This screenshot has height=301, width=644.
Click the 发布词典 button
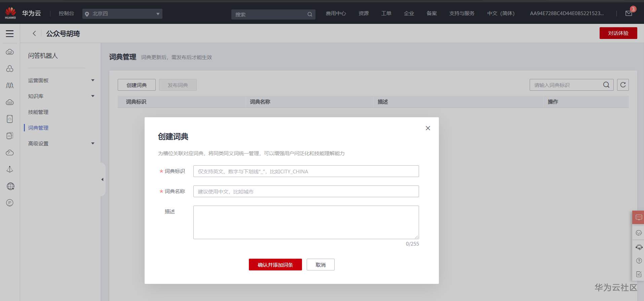178,85
